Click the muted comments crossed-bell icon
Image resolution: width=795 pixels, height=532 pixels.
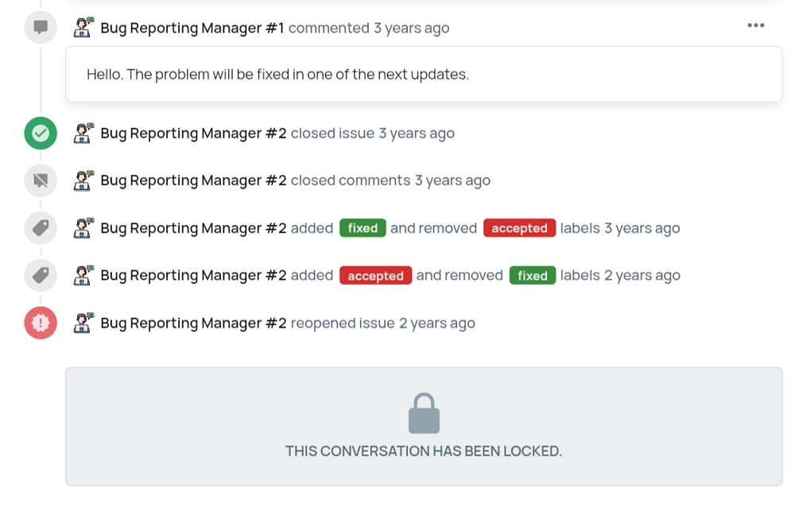pos(40,180)
